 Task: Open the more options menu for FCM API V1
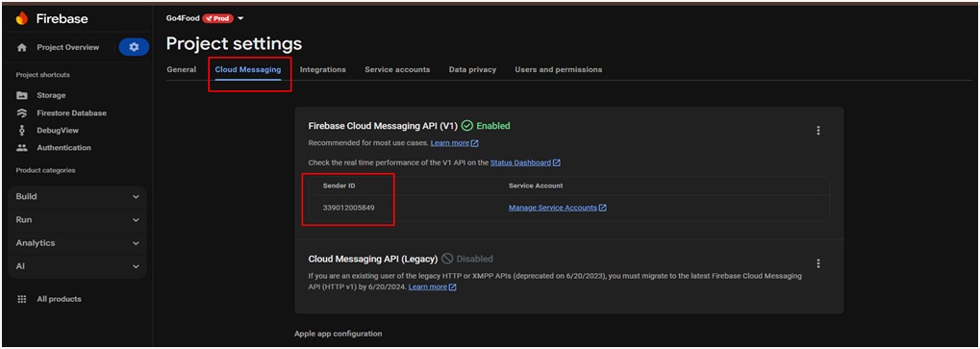(x=818, y=131)
